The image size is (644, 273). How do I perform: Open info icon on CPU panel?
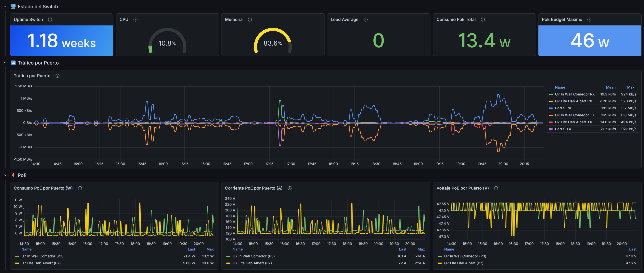point(135,20)
